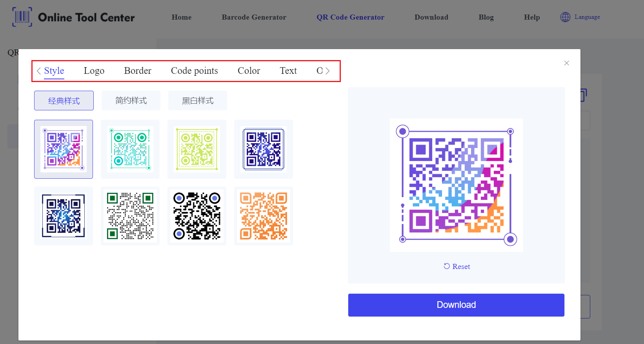
Task: Open the Help navigation link
Action: coord(532,17)
